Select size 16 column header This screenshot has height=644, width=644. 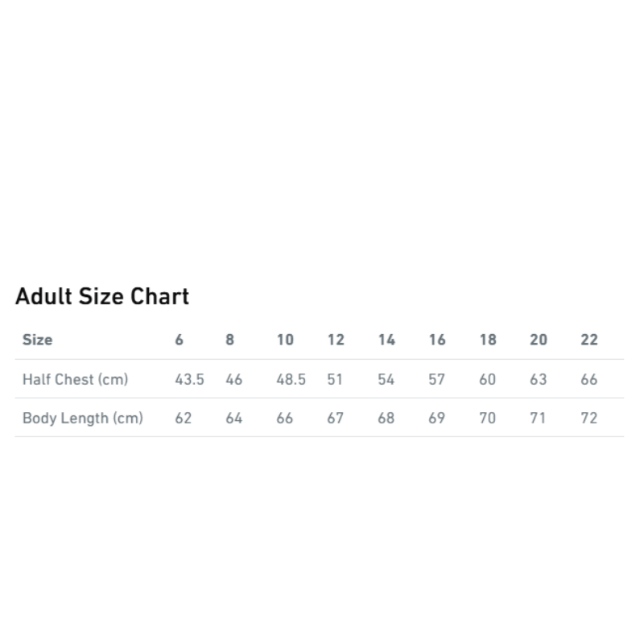[437, 340]
